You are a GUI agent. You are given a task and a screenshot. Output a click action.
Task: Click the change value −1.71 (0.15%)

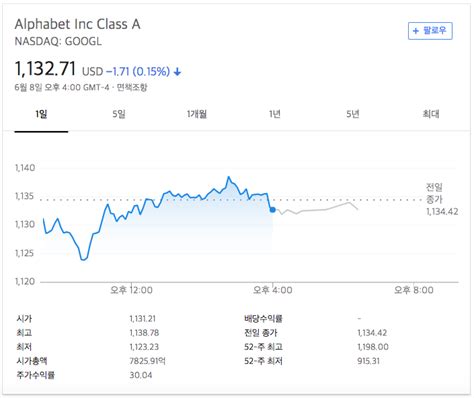138,71
